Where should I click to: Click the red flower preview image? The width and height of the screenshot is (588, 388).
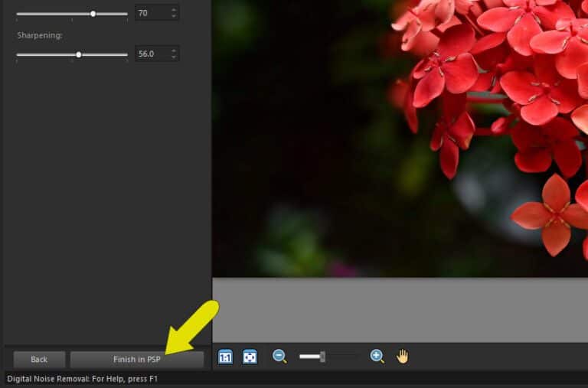pos(400,139)
